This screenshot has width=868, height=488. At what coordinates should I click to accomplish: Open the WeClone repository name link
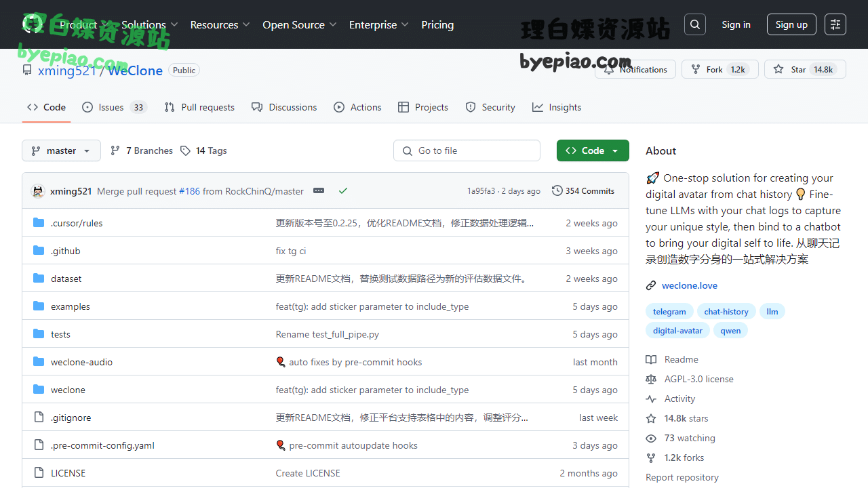pos(135,70)
